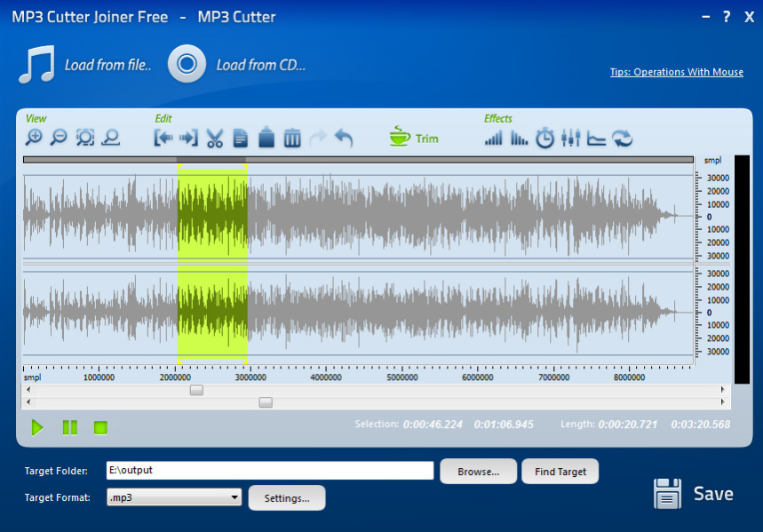Click the Paste clipboard icon
763x532 pixels.
point(266,138)
